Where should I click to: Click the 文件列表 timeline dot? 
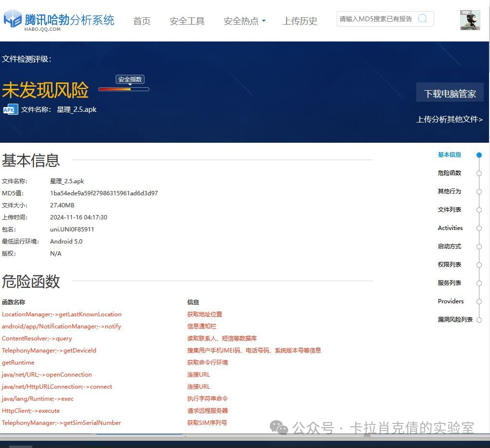(x=479, y=210)
